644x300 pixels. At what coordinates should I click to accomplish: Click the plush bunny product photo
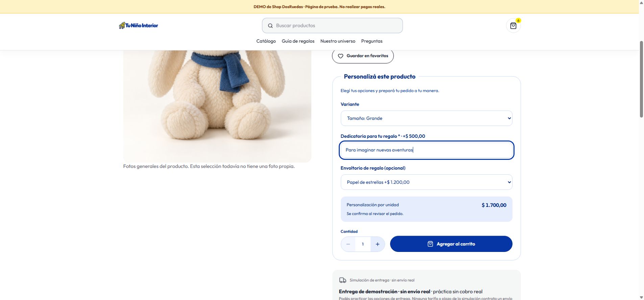217,106
